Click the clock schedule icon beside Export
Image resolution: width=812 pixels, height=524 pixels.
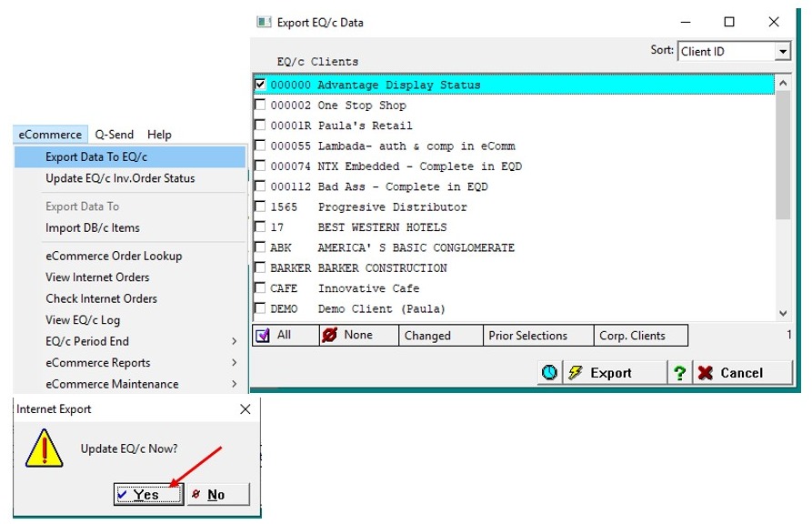[x=549, y=372]
